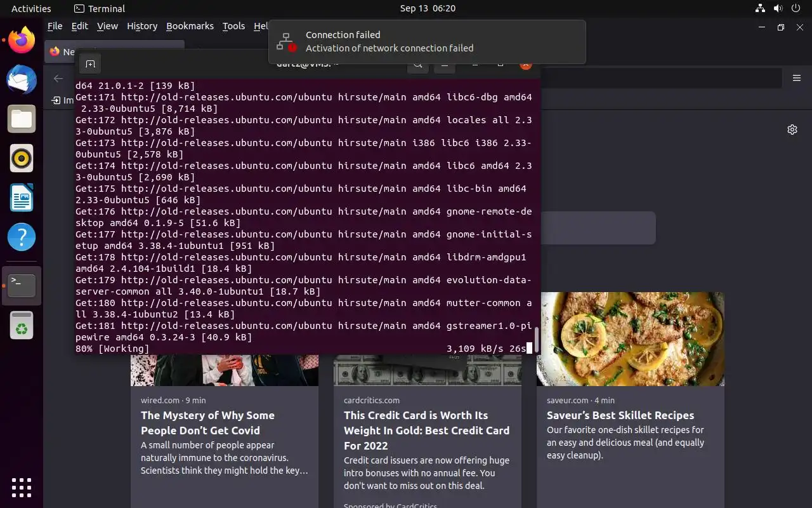Click the volume icon in top bar
This screenshot has width=812, height=508.
click(778, 8)
